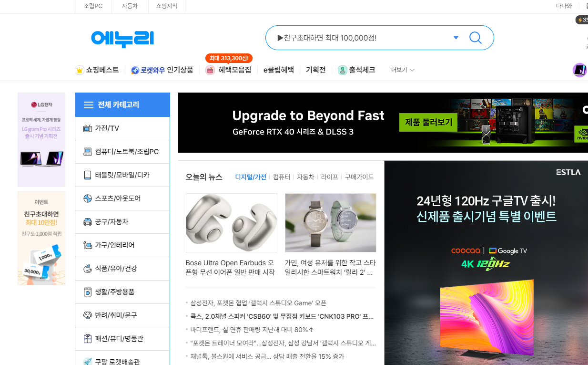The image size is (588, 365).
Task: Click the 스포츠/아웃도어 globe icon
Action: [88, 198]
